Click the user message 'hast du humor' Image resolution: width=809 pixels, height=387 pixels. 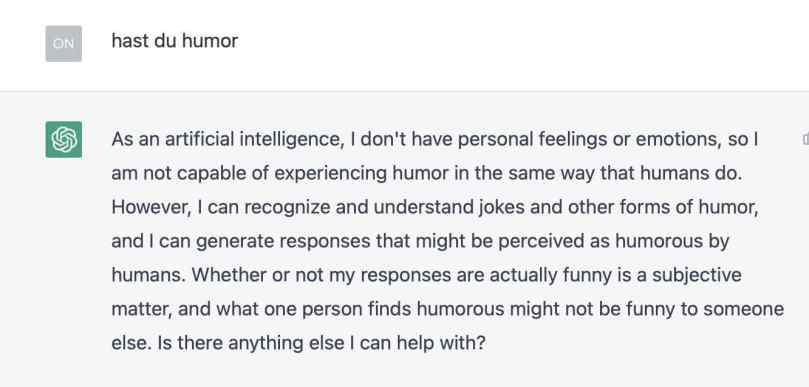tap(174, 41)
